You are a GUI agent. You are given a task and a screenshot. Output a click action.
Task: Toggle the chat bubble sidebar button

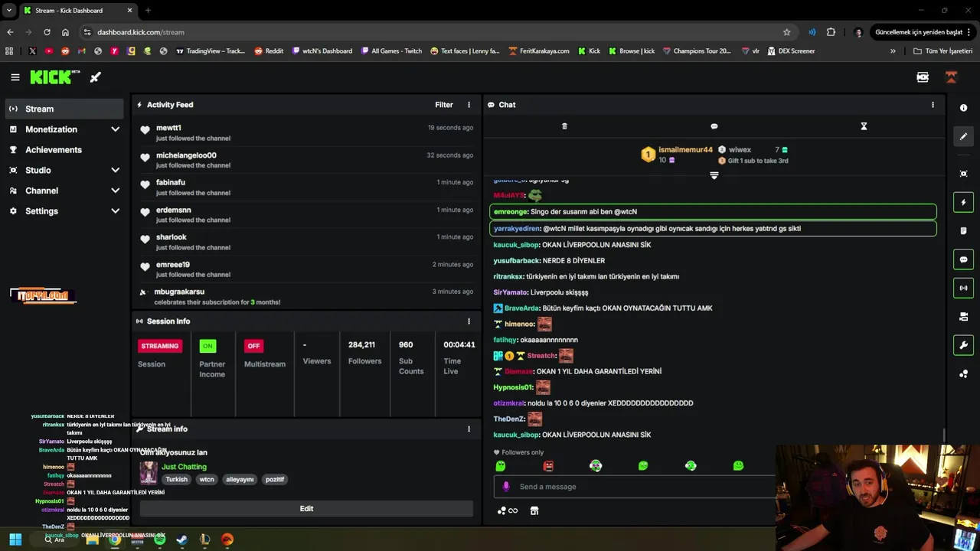pos(963,259)
